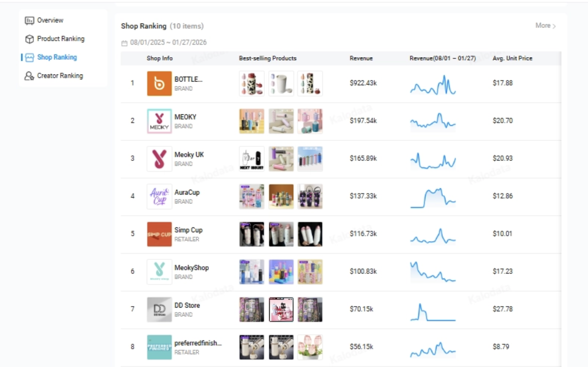The height and width of the screenshot is (367, 588).
Task: Expand More link for Shop Ranking
Action: point(545,26)
